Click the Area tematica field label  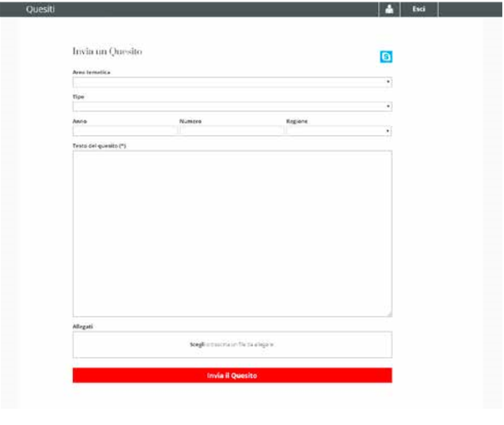click(92, 72)
